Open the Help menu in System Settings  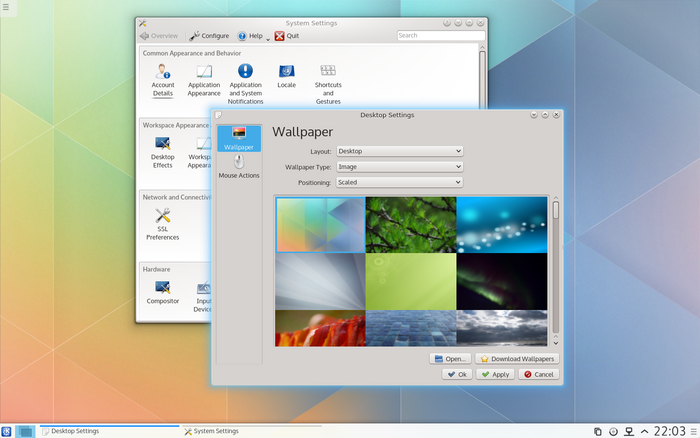point(250,36)
